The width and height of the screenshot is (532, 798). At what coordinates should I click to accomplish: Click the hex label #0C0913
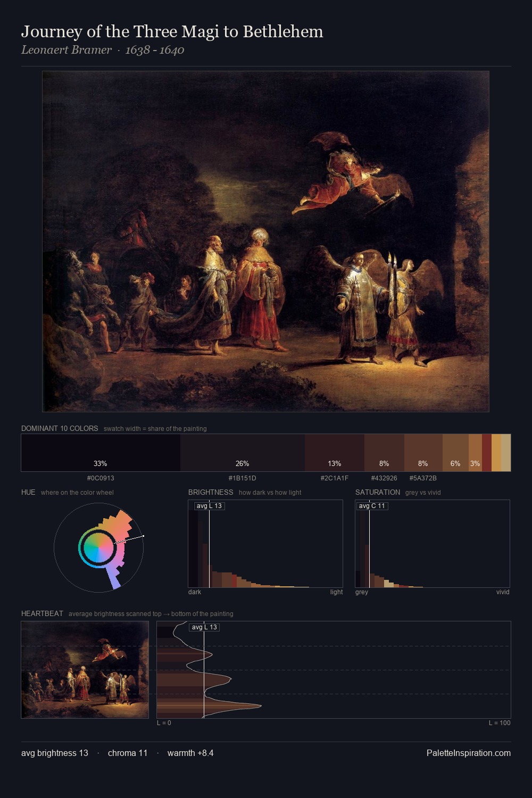coord(101,478)
